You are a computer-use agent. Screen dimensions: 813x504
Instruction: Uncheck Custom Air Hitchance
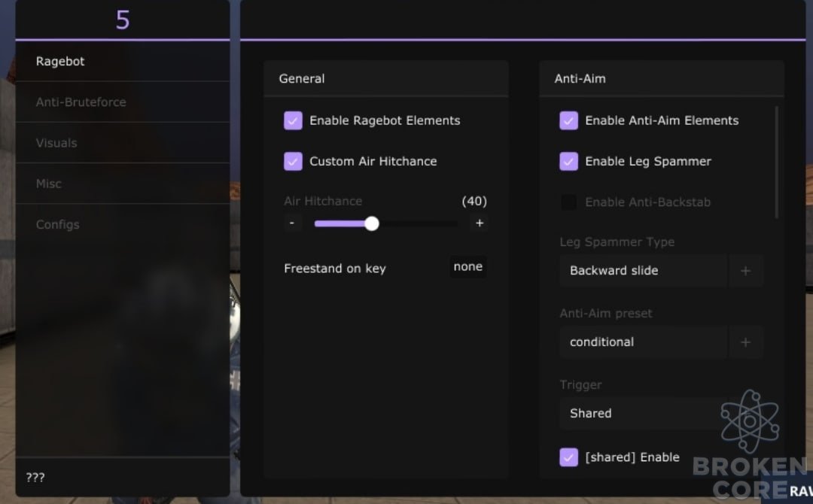[x=293, y=161]
